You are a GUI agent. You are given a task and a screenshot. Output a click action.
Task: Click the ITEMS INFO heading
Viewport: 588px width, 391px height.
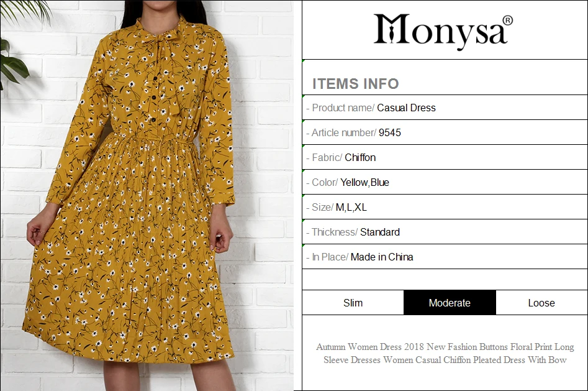pyautogui.click(x=356, y=84)
